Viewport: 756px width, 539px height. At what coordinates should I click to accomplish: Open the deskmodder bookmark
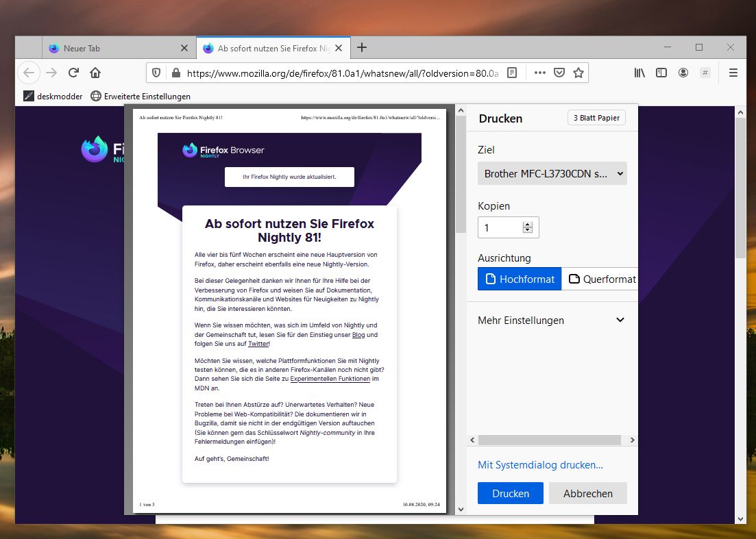(53, 97)
